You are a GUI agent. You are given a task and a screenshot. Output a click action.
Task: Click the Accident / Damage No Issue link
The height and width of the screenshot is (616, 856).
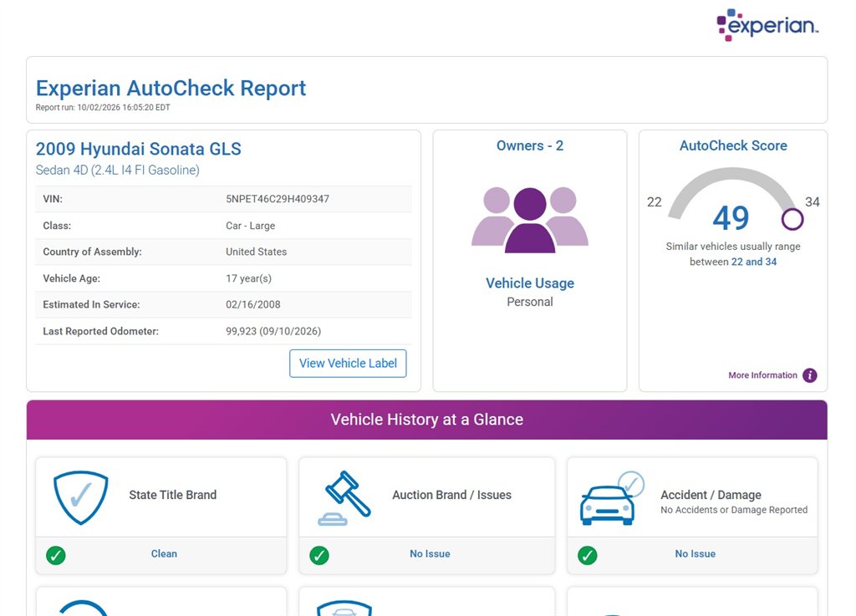pyautogui.click(x=695, y=554)
